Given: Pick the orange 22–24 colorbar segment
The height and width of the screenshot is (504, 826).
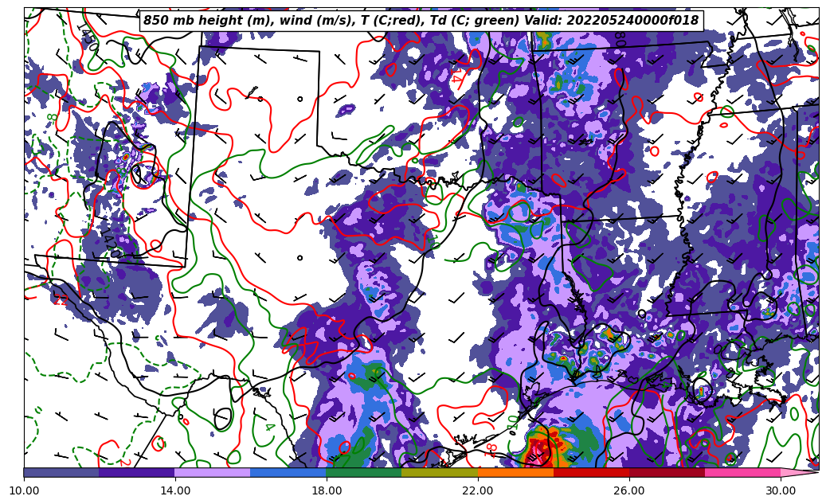Looking at the screenshot, I should click(x=515, y=472).
